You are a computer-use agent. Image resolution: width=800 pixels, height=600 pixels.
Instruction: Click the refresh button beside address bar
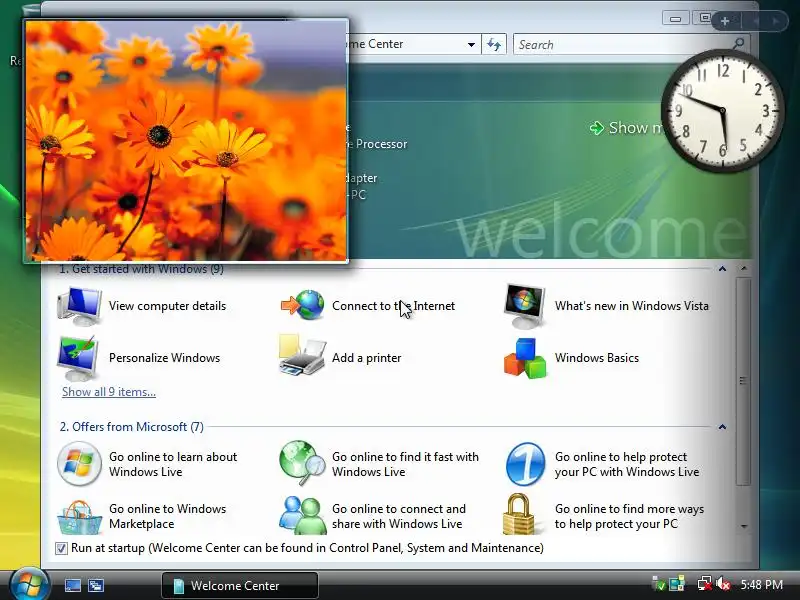point(494,44)
